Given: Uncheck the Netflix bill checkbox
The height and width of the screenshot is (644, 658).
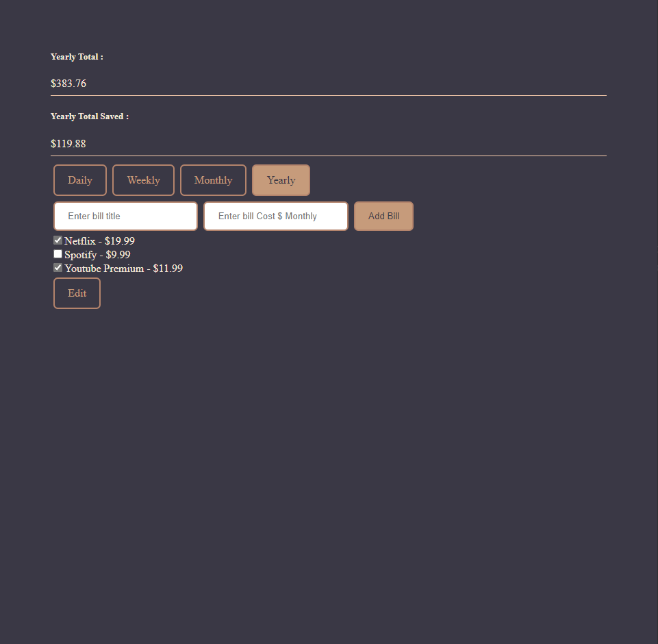Looking at the screenshot, I should coord(58,240).
